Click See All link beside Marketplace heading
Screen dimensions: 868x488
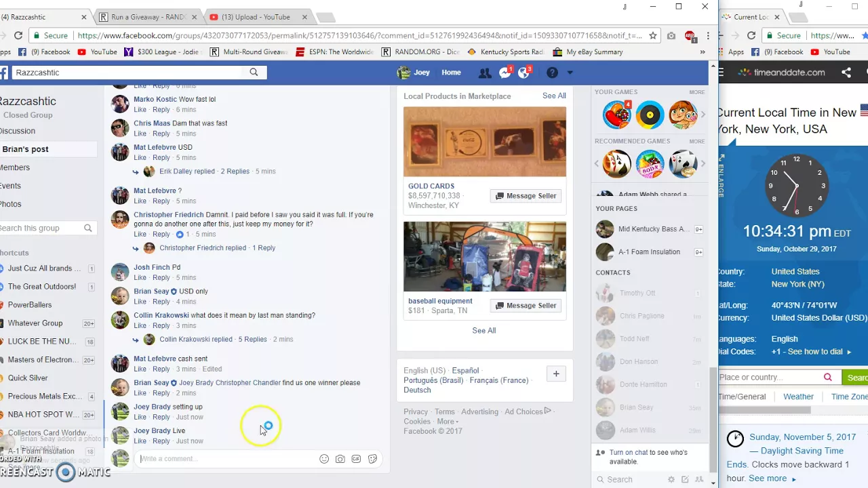point(554,96)
